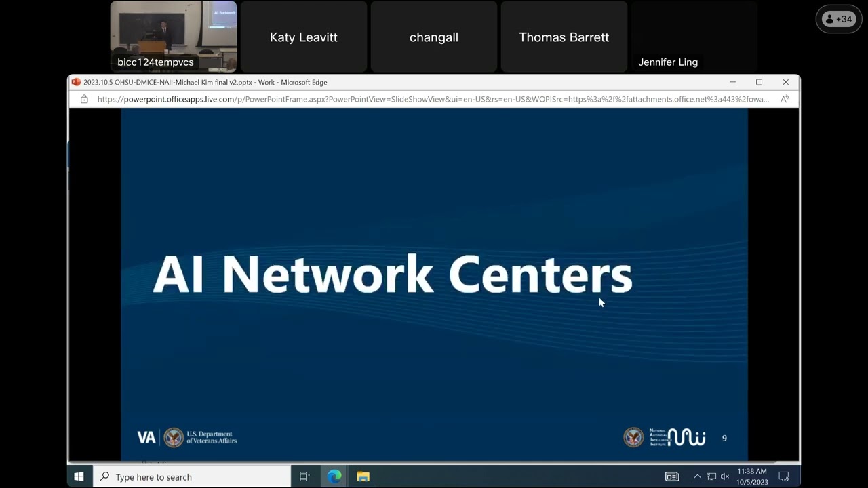The width and height of the screenshot is (868, 488).
Task: View site info via the lock icon
Action: point(84,99)
